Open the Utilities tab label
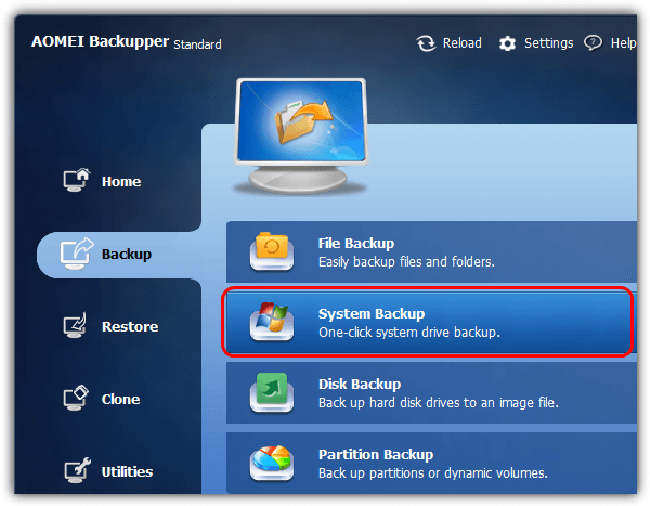The width and height of the screenshot is (650, 506). tap(128, 472)
